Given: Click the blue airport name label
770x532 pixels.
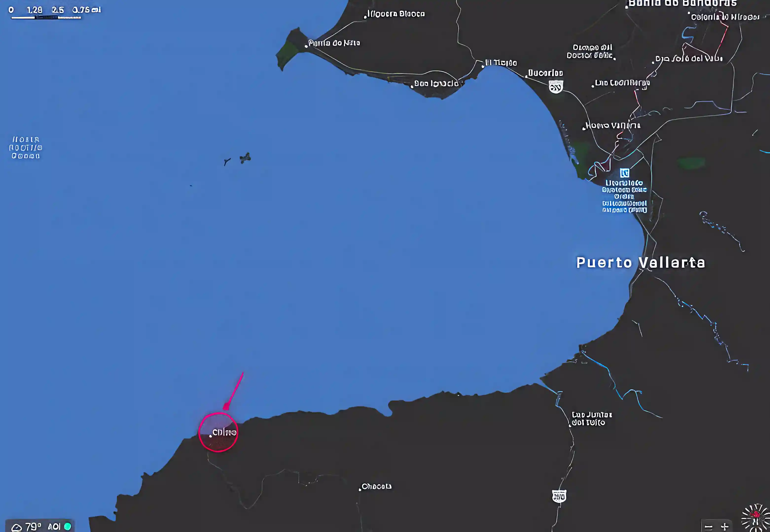Looking at the screenshot, I should coord(625,196).
